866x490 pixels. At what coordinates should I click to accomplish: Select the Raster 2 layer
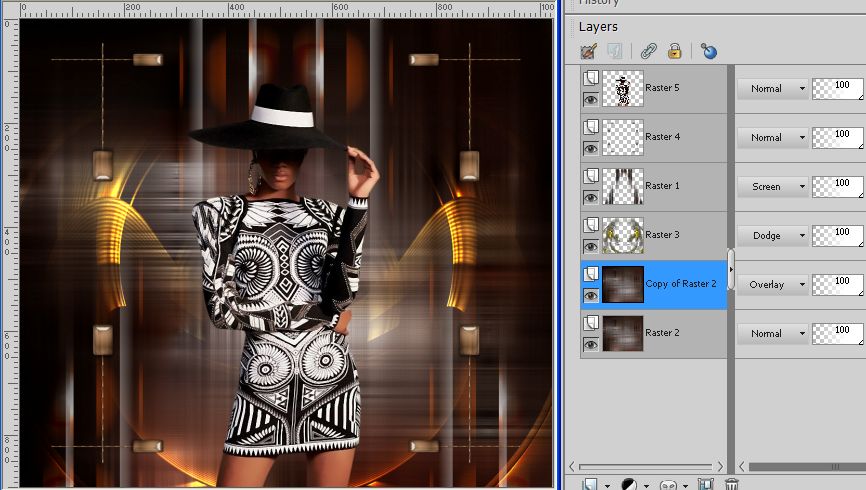pyautogui.click(x=662, y=333)
